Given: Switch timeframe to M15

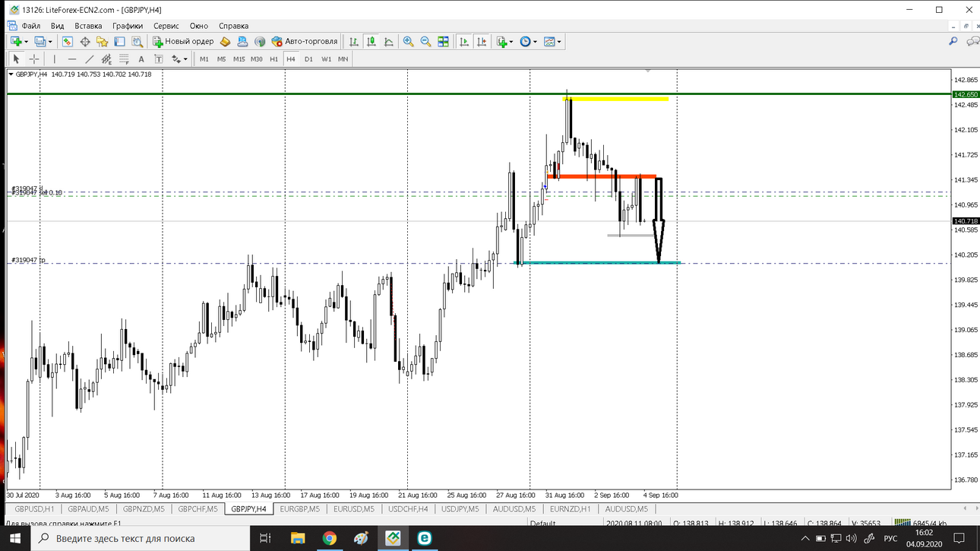Looking at the screenshot, I should click(x=239, y=59).
